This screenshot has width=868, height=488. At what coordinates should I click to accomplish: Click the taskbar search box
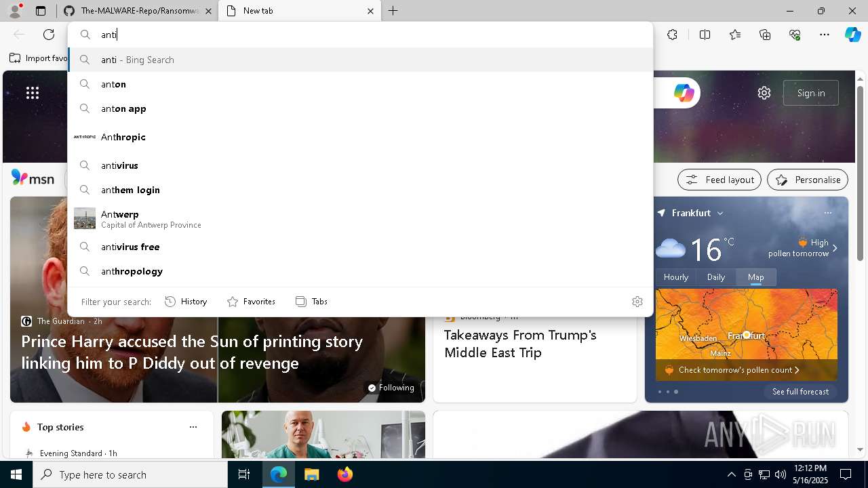130,474
